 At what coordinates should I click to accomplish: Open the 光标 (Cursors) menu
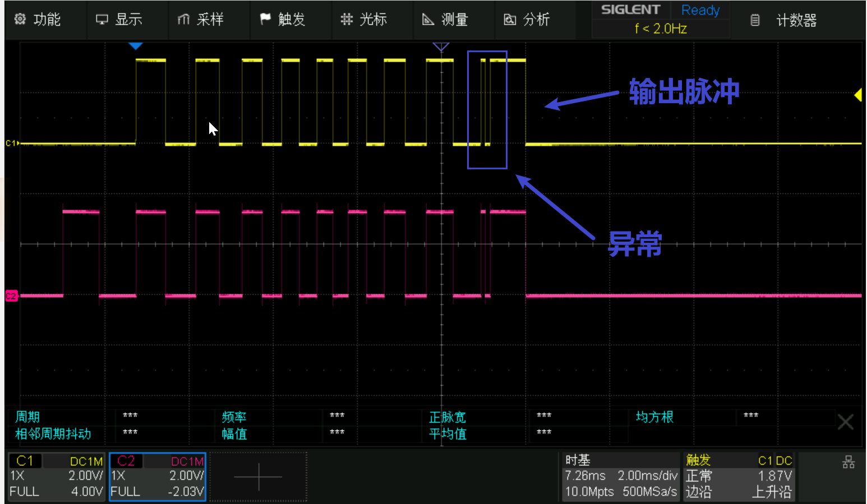click(x=372, y=20)
